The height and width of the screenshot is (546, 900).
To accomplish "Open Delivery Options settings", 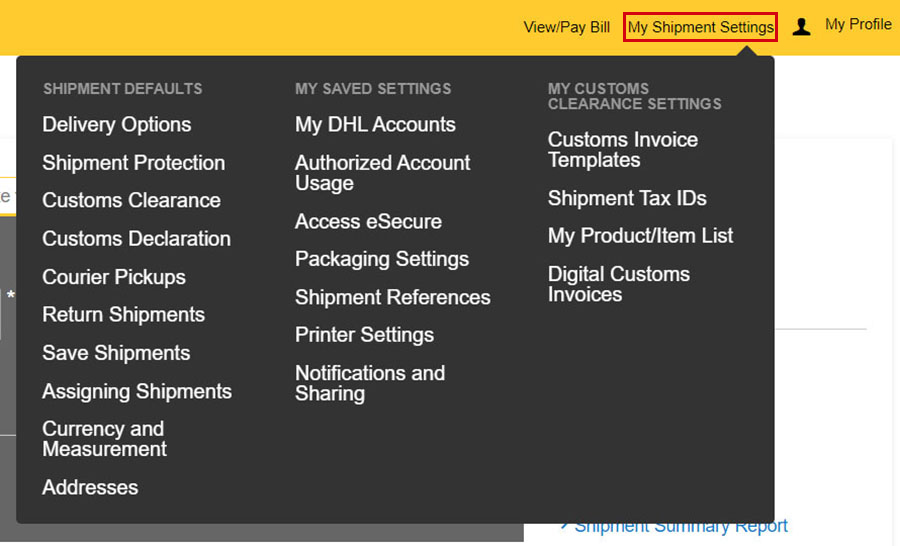I will coord(117,125).
